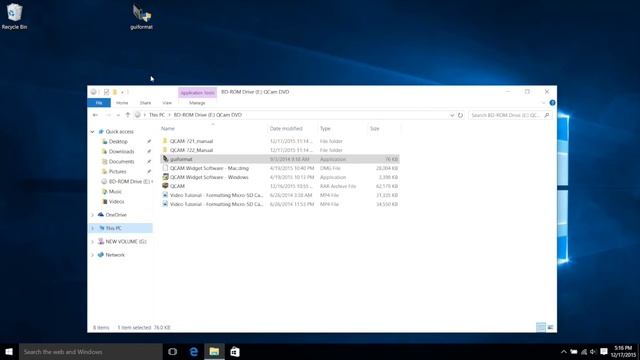This screenshot has width=640, height=360.
Task: Open the volume tray icon
Action: point(593,352)
